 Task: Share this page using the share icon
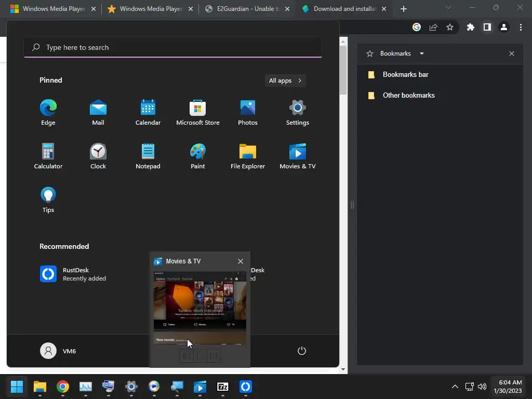[433, 27]
